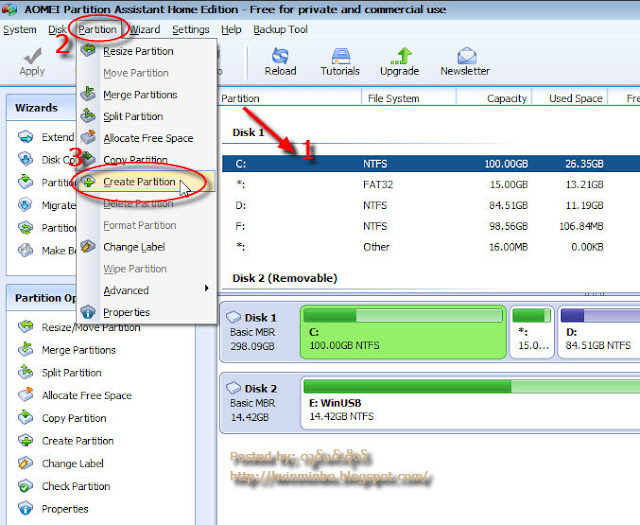The width and height of the screenshot is (640, 525).
Task: Click Resize/Move Partition sidebar icon
Action: click(x=26, y=327)
